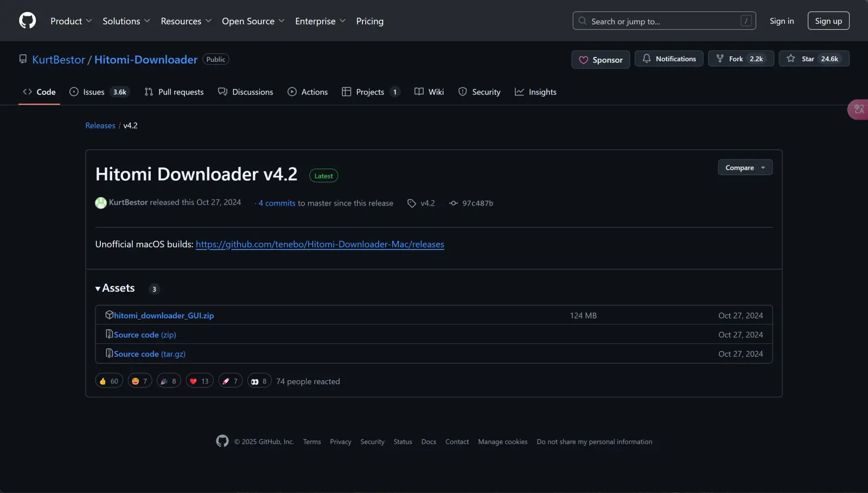Viewport: 868px width, 493px height.
Task: Switch to the Code tab
Action: click(39, 92)
